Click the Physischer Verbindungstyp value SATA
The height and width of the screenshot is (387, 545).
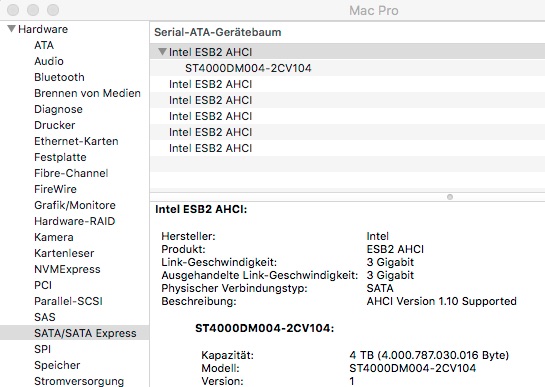380,288
